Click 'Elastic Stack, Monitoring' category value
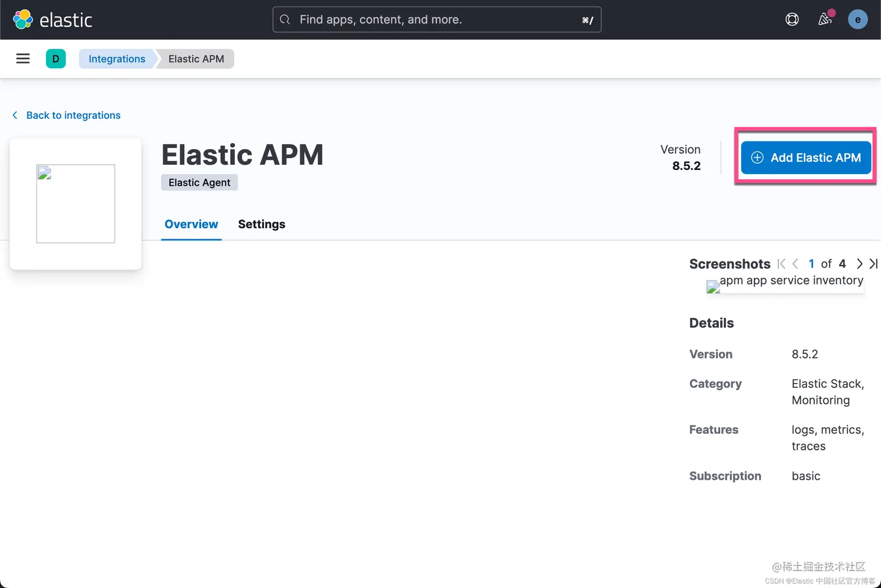Image resolution: width=881 pixels, height=588 pixels. tap(828, 392)
